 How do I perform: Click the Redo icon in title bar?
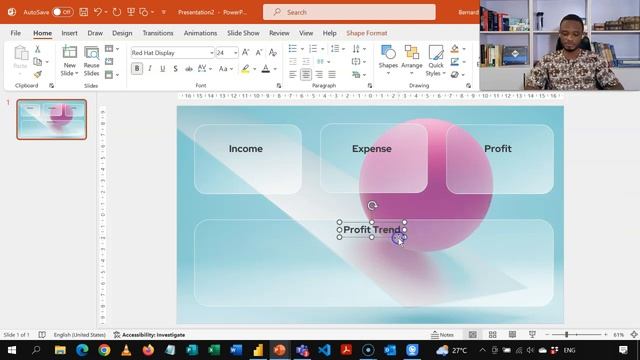[x=117, y=12]
